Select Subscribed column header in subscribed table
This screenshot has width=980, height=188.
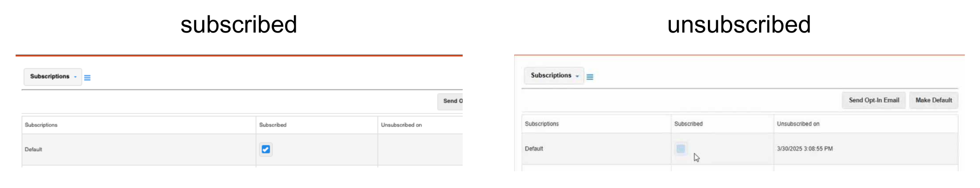273,125
